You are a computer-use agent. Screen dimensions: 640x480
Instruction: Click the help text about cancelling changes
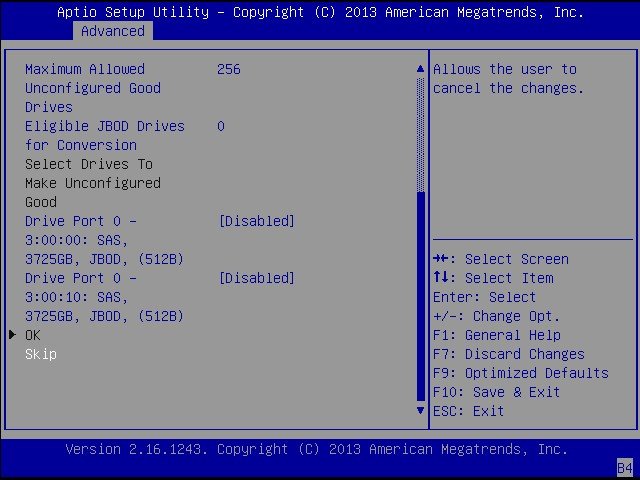(508, 79)
